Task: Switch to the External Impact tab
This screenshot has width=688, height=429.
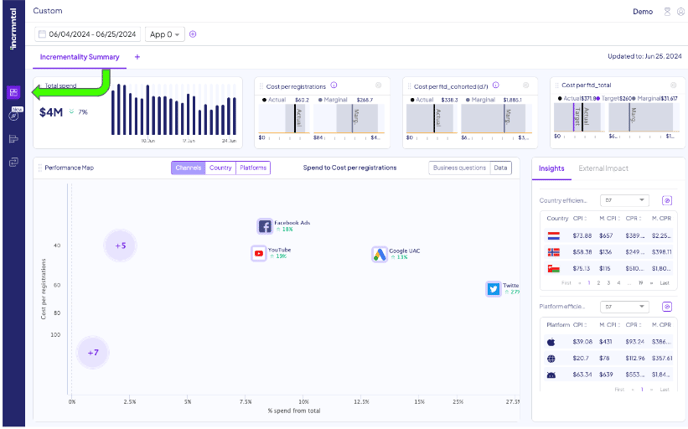Action: pyautogui.click(x=605, y=168)
